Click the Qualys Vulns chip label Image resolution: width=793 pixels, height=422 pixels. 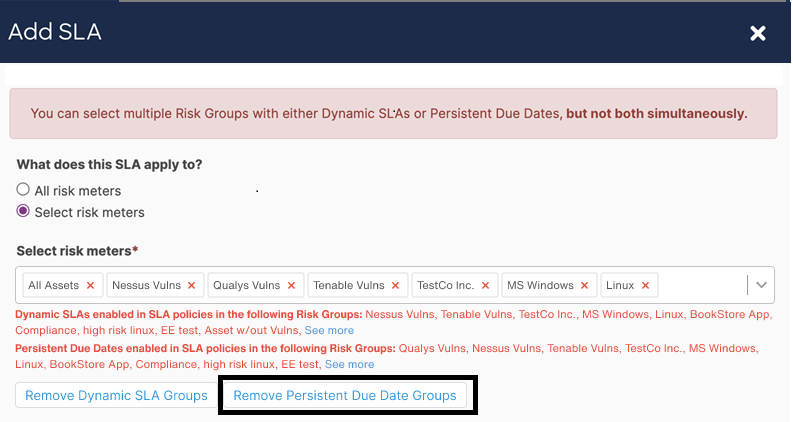coord(246,285)
